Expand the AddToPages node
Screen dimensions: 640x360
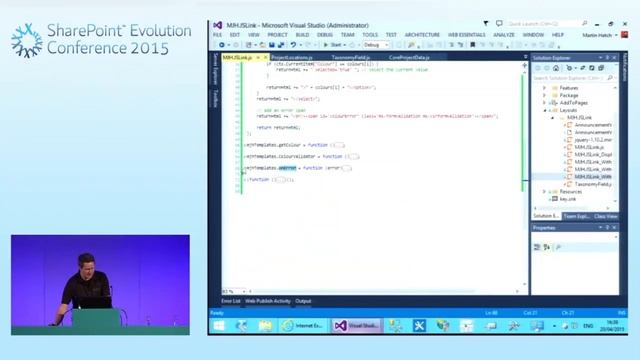544,103
